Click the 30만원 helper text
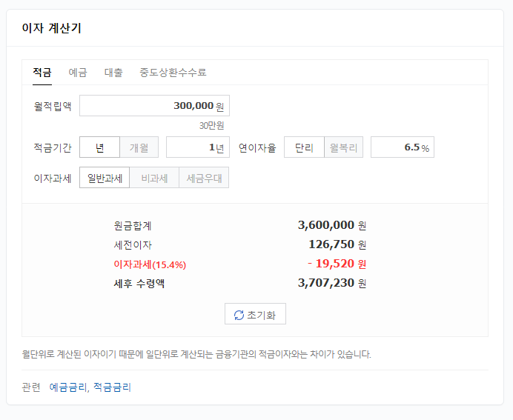 (212, 125)
